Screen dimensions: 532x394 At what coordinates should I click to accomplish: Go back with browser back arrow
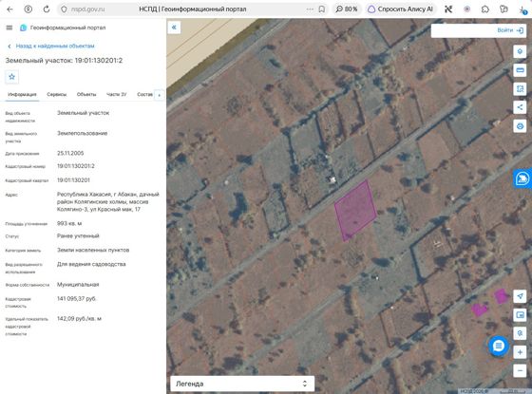pos(9,9)
